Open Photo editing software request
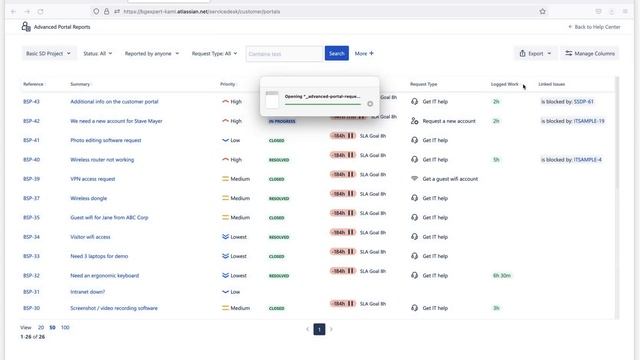640x360 pixels. click(x=106, y=140)
